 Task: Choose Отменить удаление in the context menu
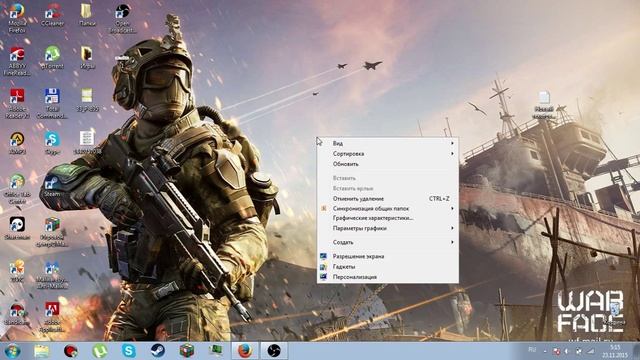(387, 199)
